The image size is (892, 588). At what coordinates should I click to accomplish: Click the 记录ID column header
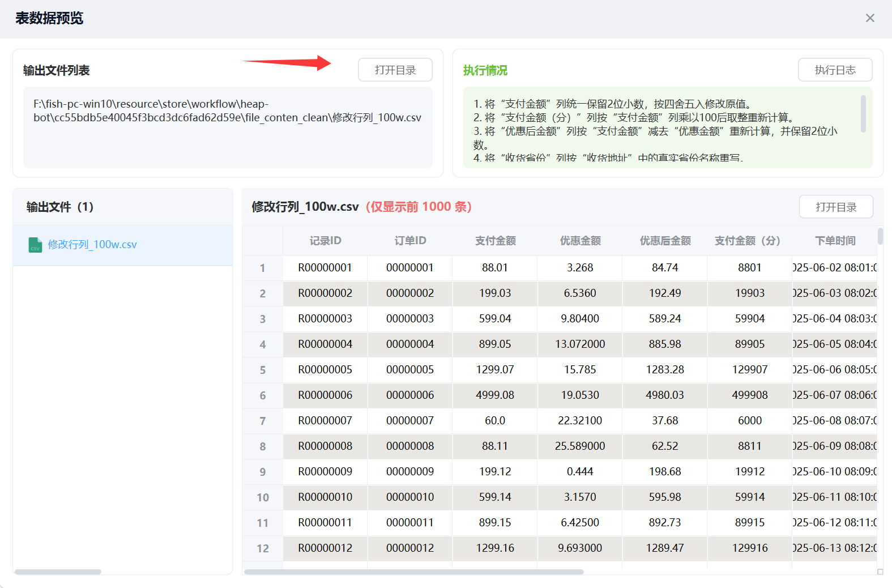[325, 241]
